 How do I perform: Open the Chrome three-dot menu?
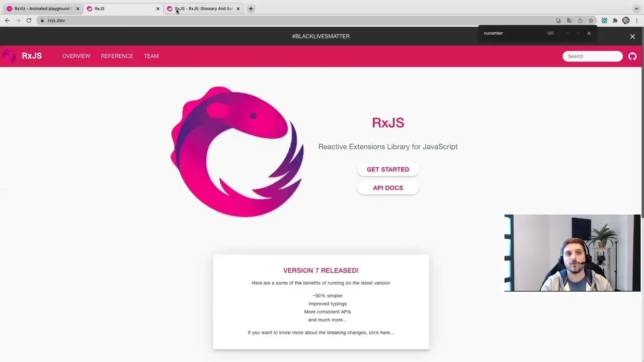coord(637,21)
